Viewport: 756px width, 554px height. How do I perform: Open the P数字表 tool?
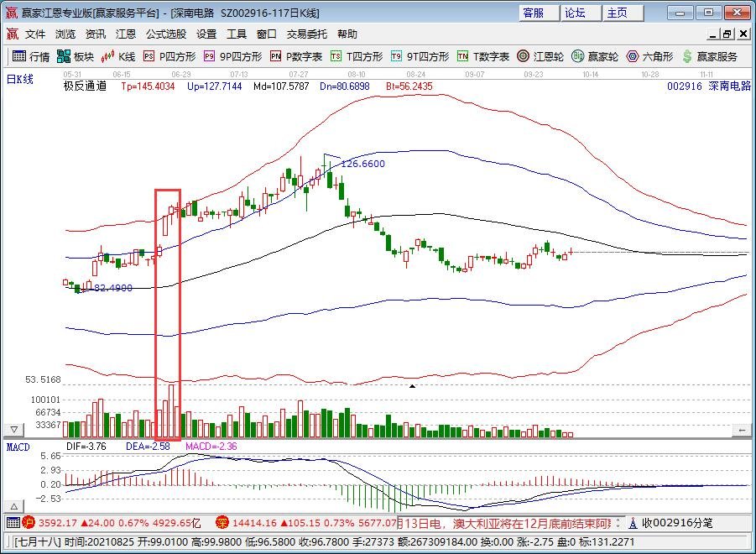point(296,56)
